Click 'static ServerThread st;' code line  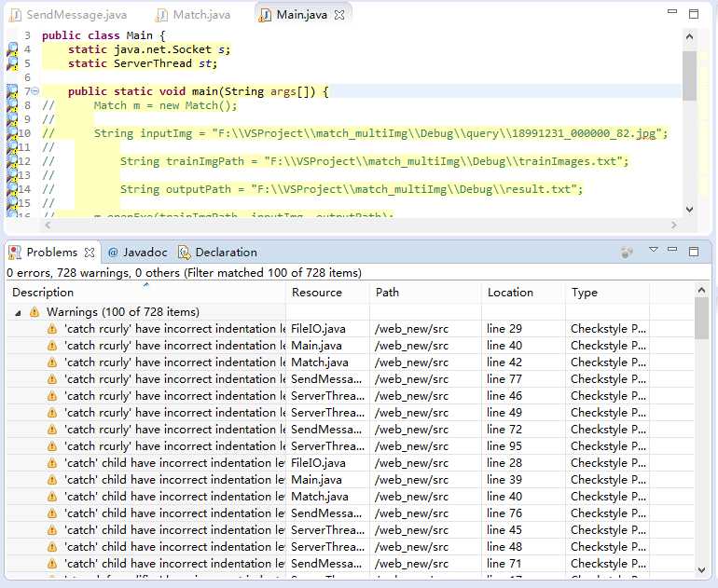143,63
